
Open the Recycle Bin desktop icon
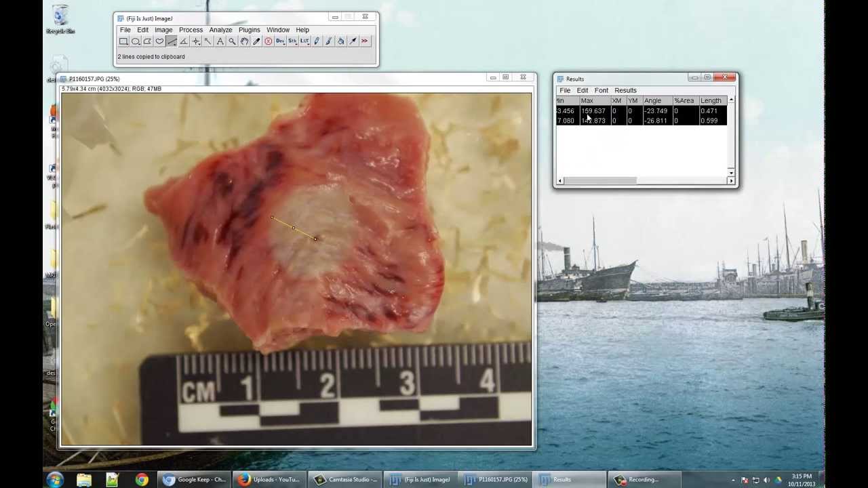pos(60,19)
